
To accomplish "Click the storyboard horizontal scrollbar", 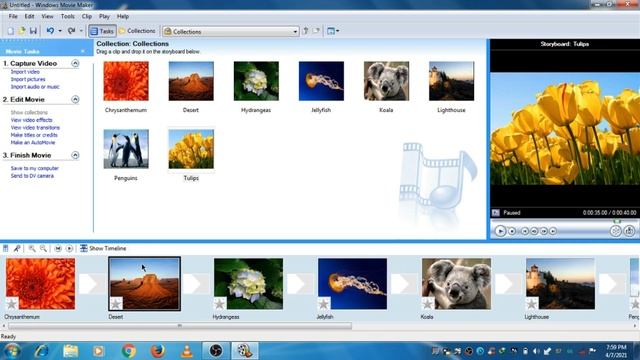I will tap(180, 326).
